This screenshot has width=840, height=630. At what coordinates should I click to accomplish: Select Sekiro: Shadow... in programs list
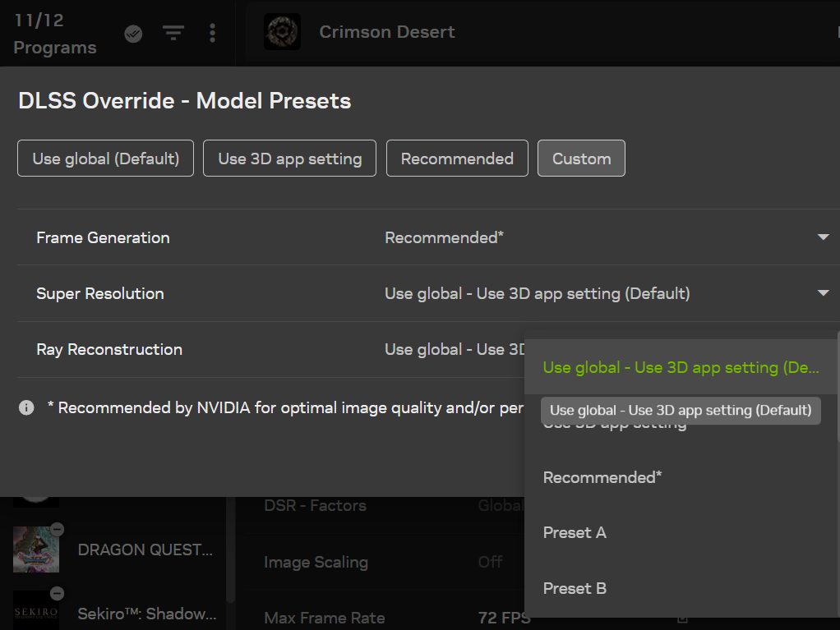click(x=147, y=614)
